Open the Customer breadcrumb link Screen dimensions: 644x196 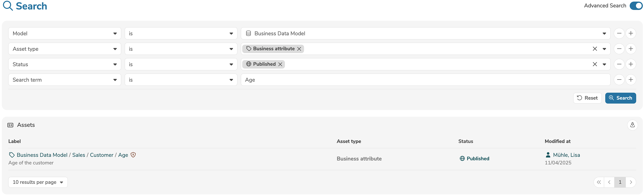101,155
